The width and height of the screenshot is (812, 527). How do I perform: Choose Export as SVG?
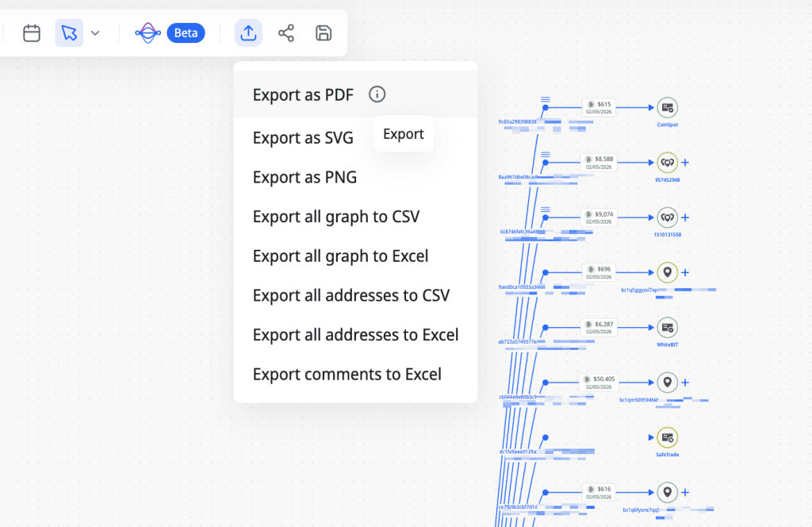(x=303, y=138)
